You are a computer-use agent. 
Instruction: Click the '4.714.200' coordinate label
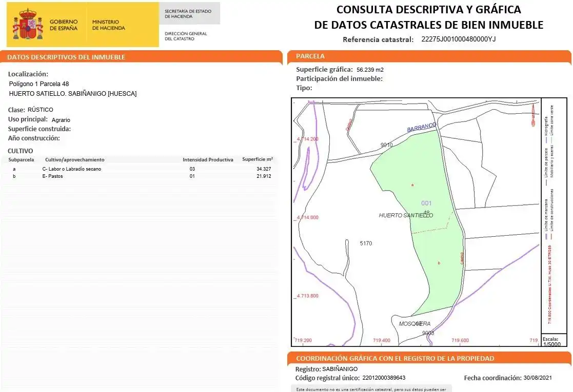click(308, 139)
